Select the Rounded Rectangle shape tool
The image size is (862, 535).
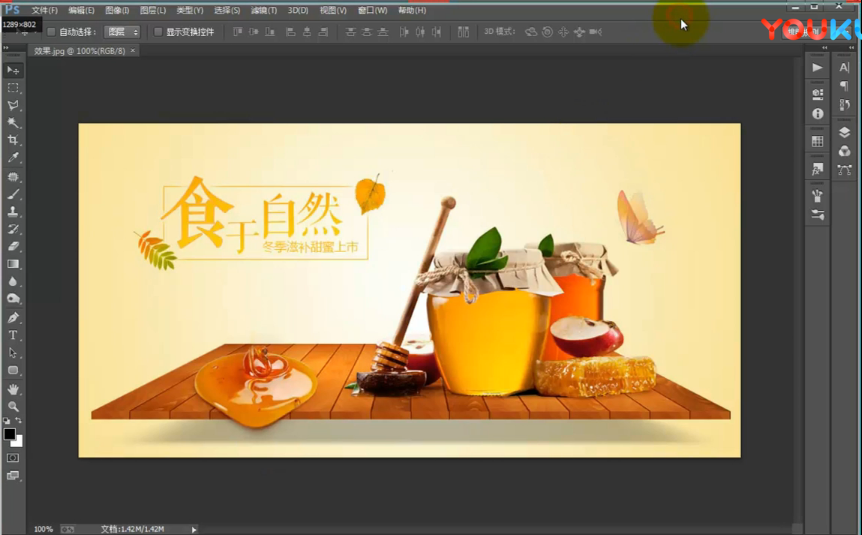[x=13, y=370]
